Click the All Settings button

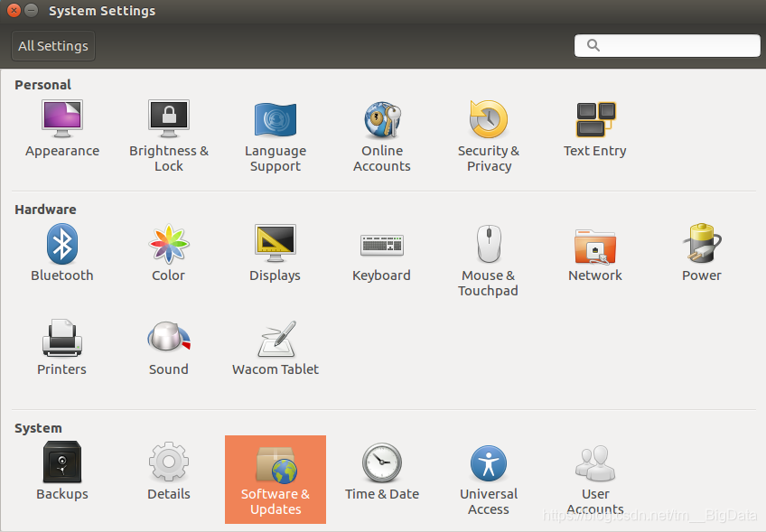(53, 46)
